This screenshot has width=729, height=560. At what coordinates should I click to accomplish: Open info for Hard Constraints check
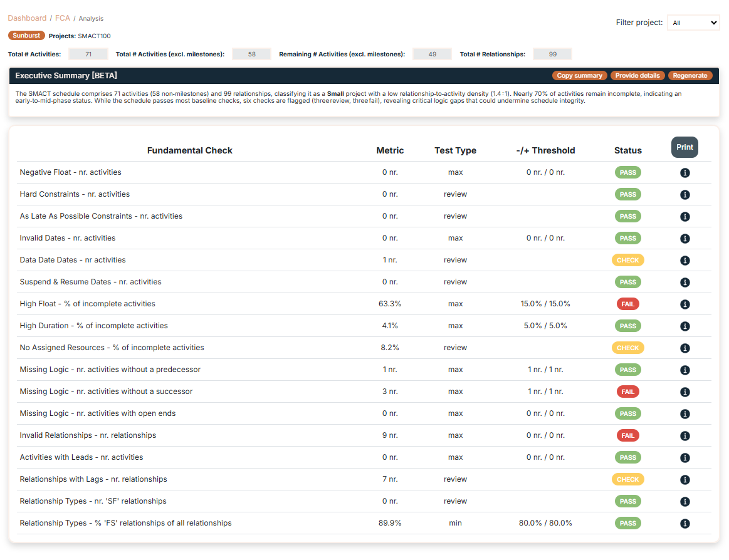coord(684,194)
